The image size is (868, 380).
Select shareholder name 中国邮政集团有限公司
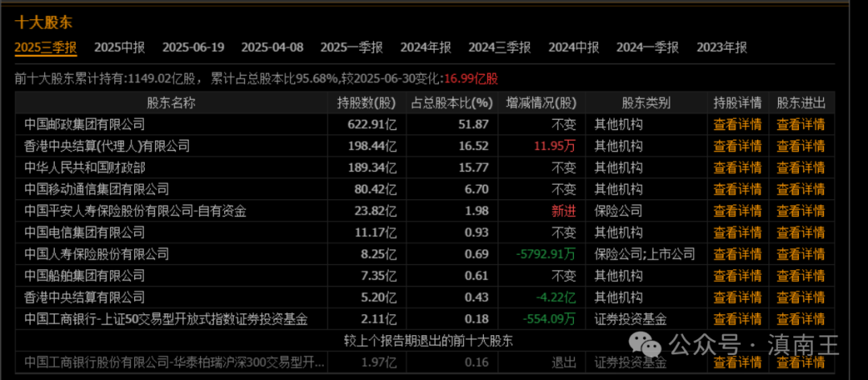84,124
